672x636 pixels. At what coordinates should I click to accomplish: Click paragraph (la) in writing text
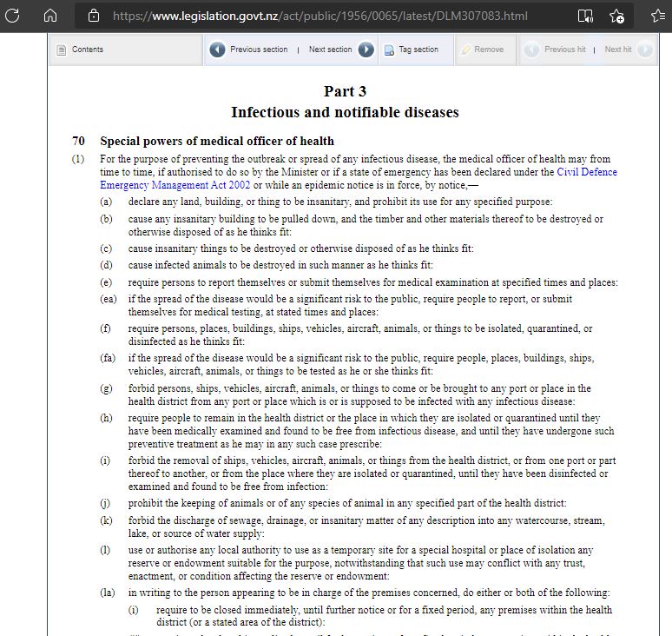[x=369, y=593]
